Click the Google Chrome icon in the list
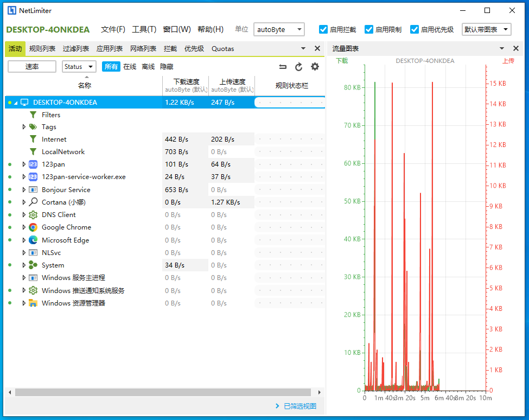The width and height of the screenshot is (529, 420). tap(33, 227)
